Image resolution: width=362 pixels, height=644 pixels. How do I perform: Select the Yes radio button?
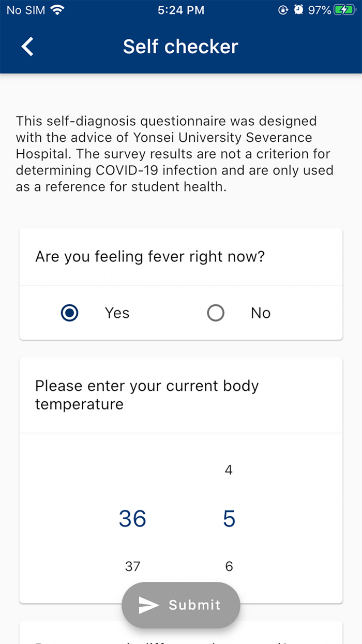(x=69, y=313)
